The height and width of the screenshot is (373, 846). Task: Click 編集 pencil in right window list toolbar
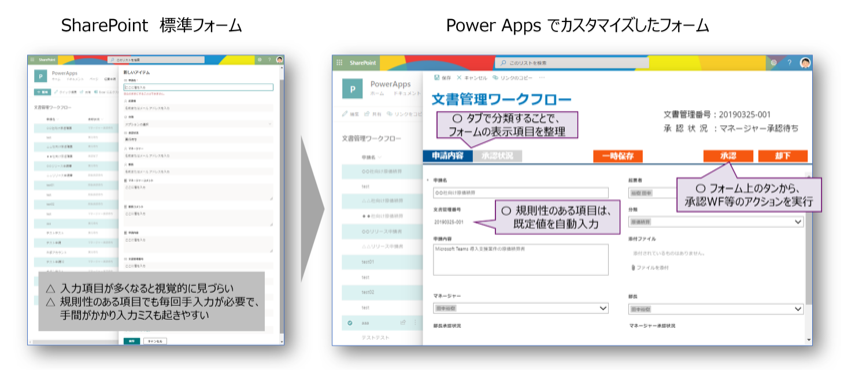click(350, 114)
